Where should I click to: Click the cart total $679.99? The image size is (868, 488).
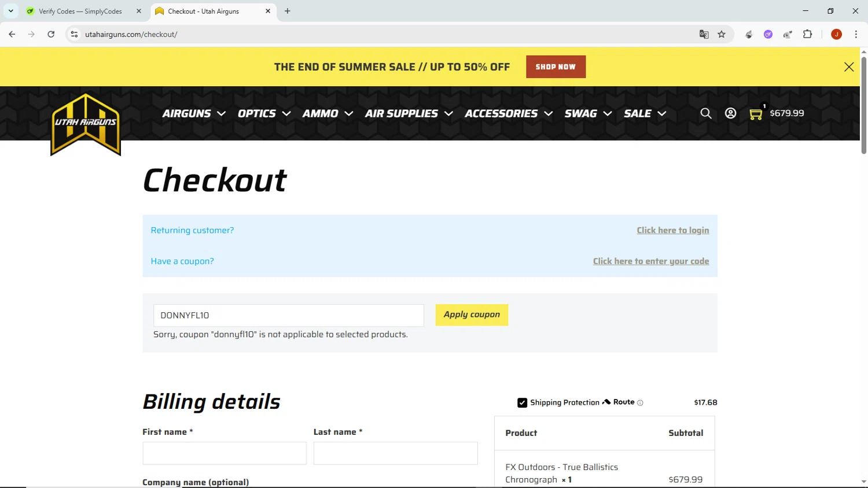(x=786, y=113)
